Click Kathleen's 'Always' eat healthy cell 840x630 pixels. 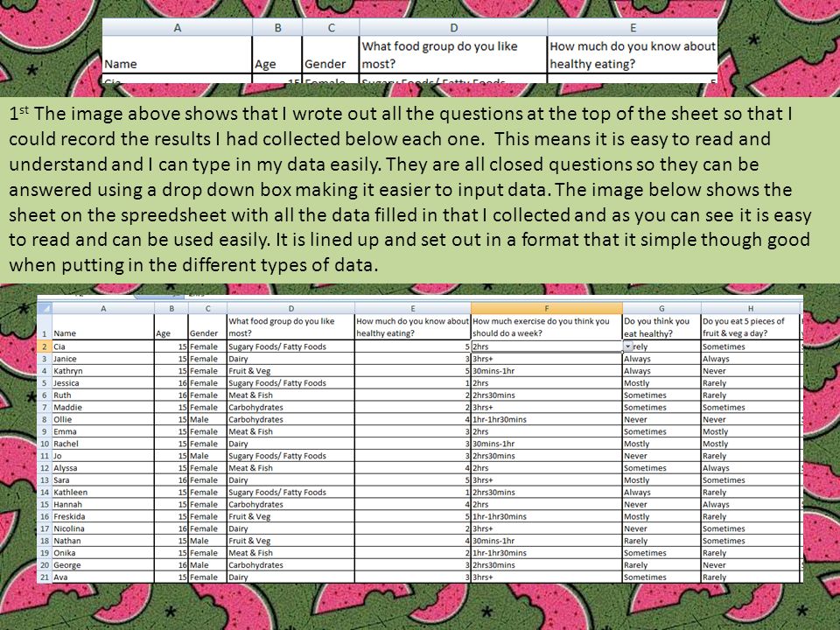[661, 493]
